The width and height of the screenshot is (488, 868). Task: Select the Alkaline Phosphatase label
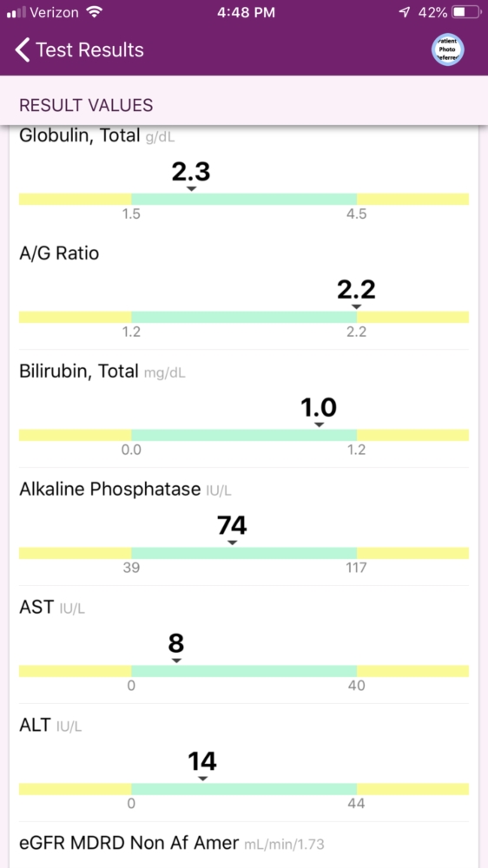[x=109, y=490]
